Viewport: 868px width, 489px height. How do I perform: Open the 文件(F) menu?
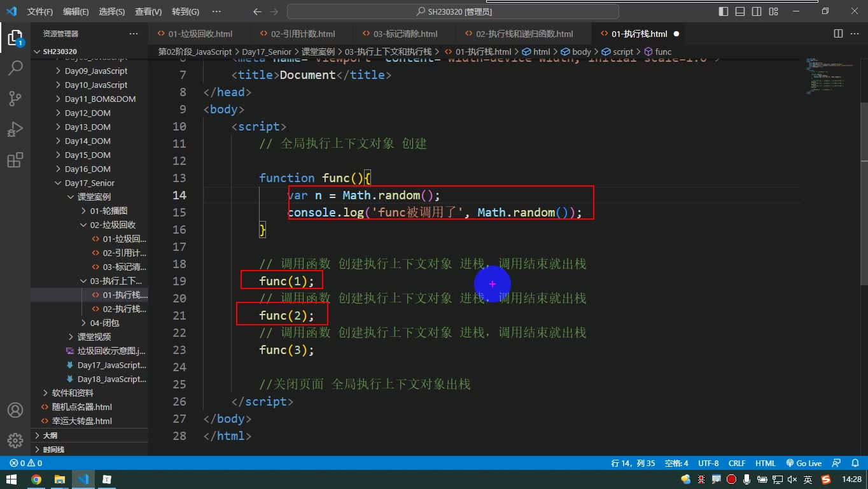(x=40, y=11)
